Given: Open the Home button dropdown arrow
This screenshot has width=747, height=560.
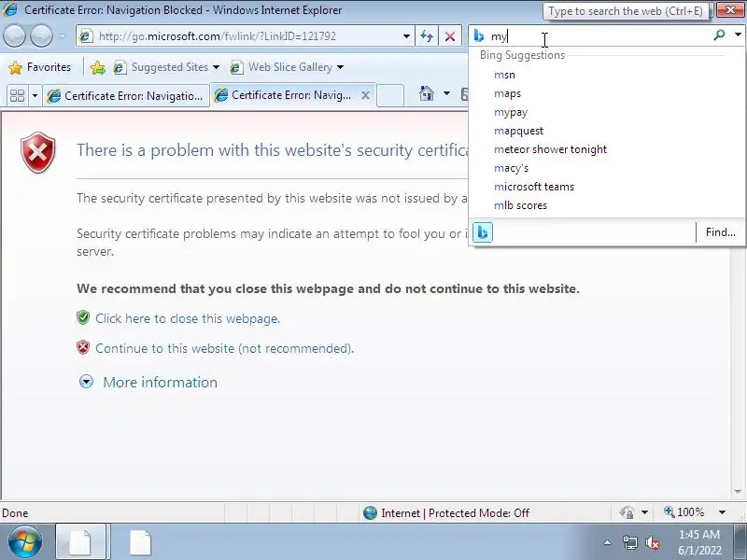Looking at the screenshot, I should [446, 93].
